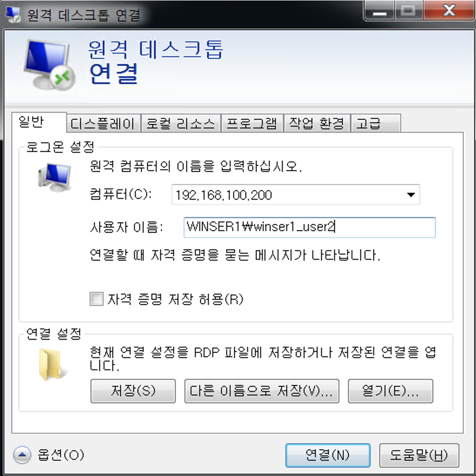
Task: Click the Remote Desktop title bar icon
Action: 13,14
